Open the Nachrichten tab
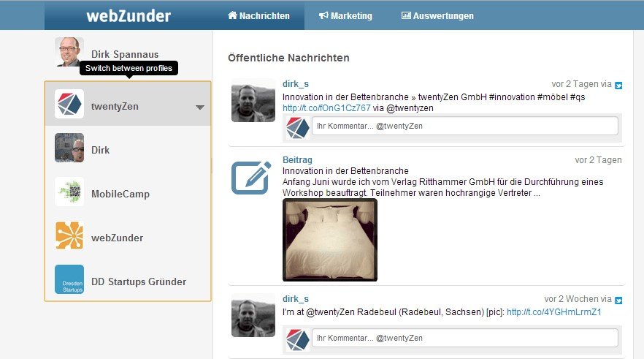The image size is (644, 359). [258, 15]
